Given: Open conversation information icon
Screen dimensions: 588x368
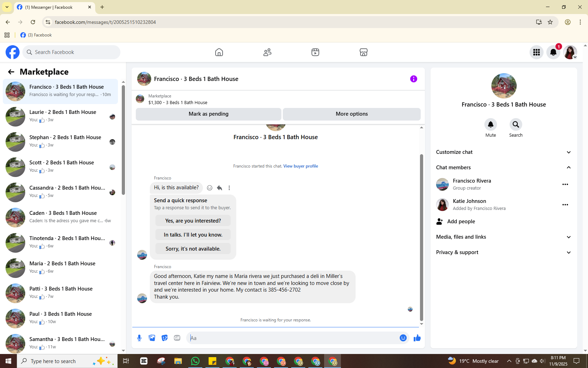Looking at the screenshot, I should click(414, 79).
